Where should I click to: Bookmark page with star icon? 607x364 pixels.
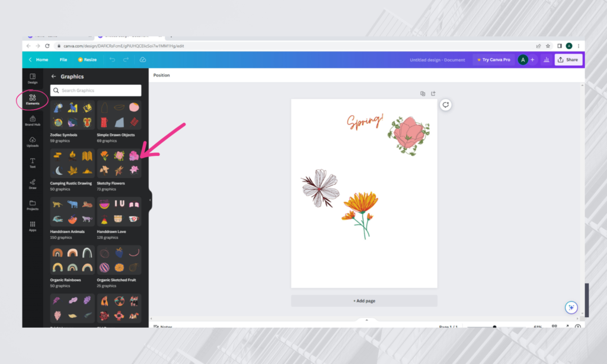pos(548,46)
